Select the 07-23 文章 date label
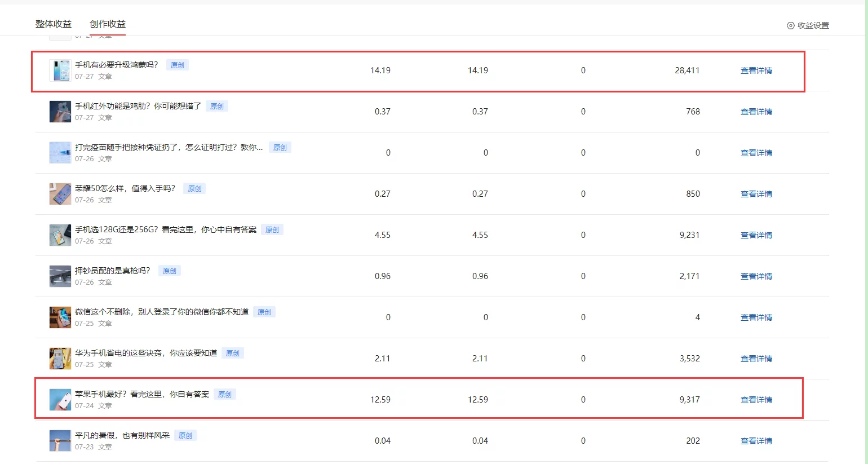The width and height of the screenshot is (868, 464). tap(94, 447)
